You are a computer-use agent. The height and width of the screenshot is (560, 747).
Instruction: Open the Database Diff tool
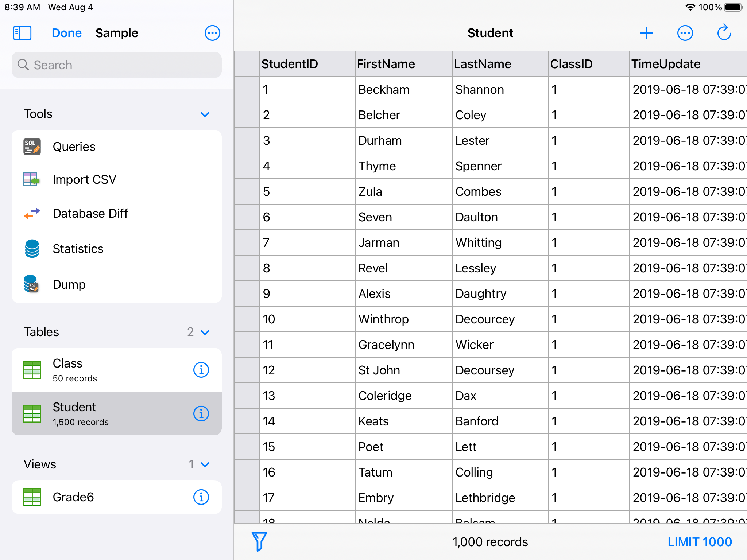click(x=90, y=213)
